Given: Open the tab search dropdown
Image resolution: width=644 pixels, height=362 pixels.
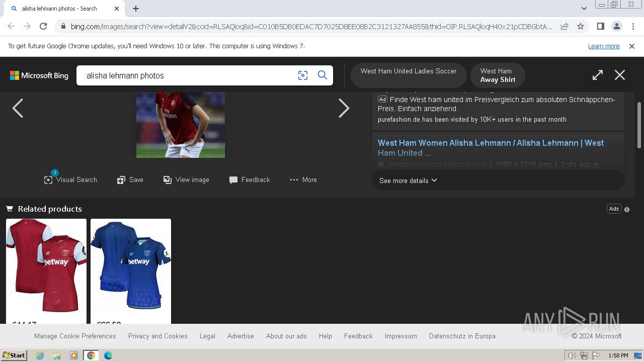Looking at the screenshot, I should [584, 9].
